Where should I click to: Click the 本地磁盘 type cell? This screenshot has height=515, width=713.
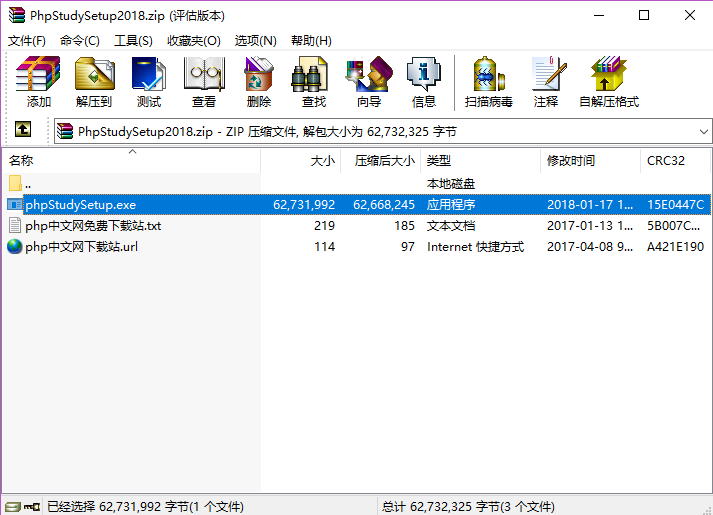(x=451, y=184)
